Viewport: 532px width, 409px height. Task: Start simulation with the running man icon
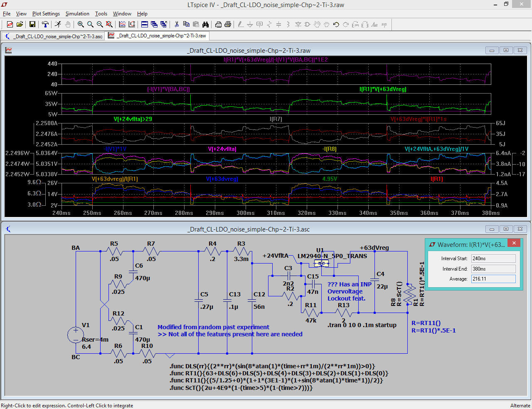point(58,25)
